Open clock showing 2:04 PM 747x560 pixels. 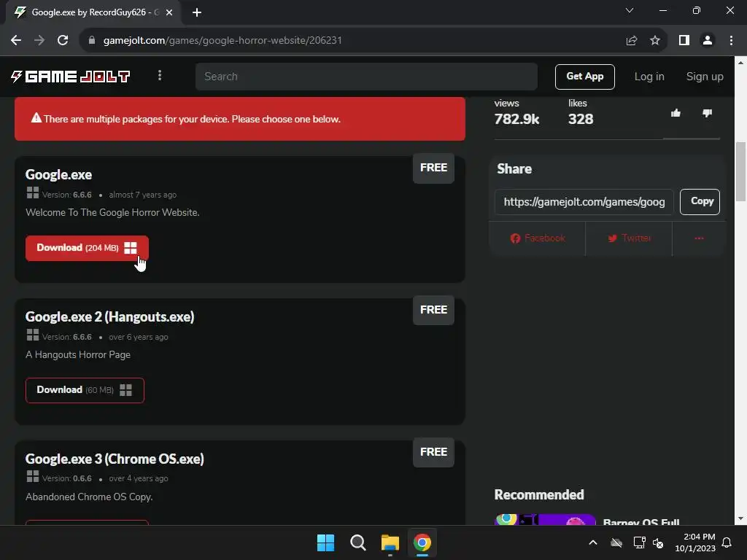(695, 542)
